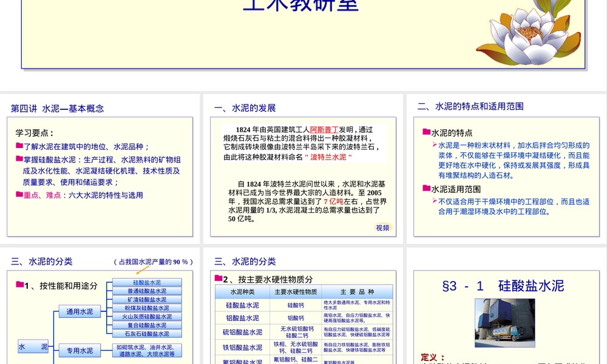Click the 主要水硬性物质 table header

click(296, 292)
